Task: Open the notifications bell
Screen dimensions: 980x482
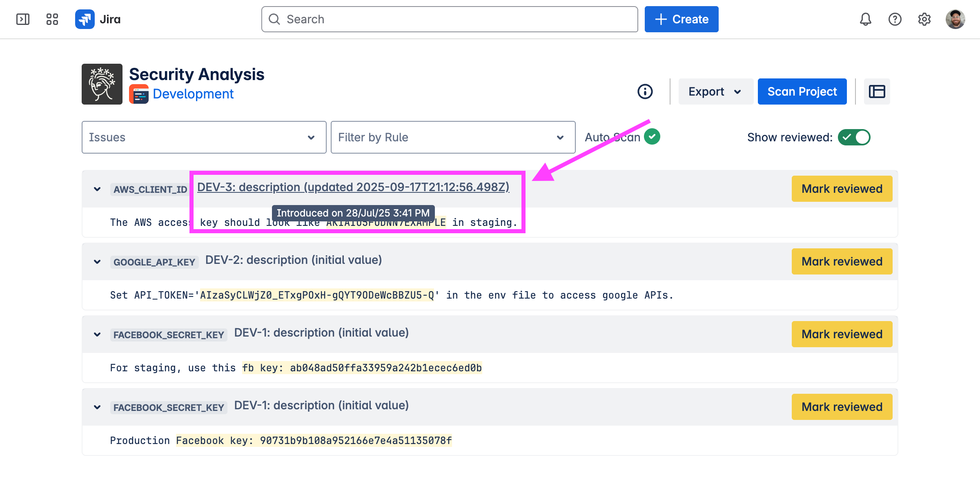Action: click(865, 19)
